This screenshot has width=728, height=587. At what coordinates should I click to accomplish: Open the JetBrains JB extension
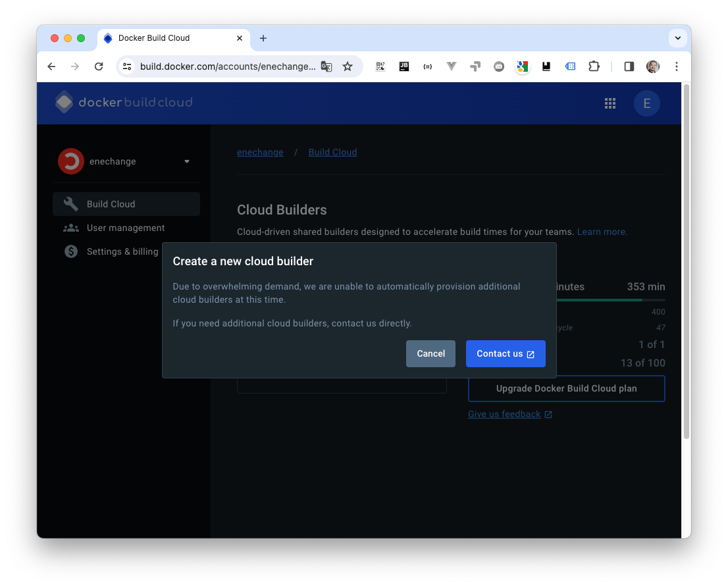404,66
